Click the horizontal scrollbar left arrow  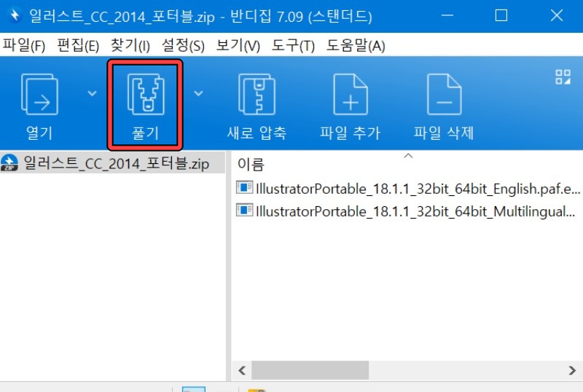[x=242, y=370]
